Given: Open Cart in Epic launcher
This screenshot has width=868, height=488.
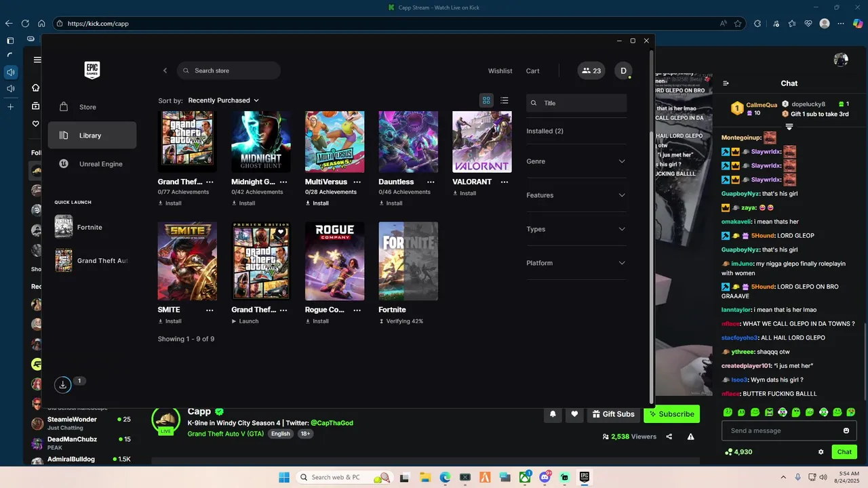Looking at the screenshot, I should pyautogui.click(x=533, y=71).
